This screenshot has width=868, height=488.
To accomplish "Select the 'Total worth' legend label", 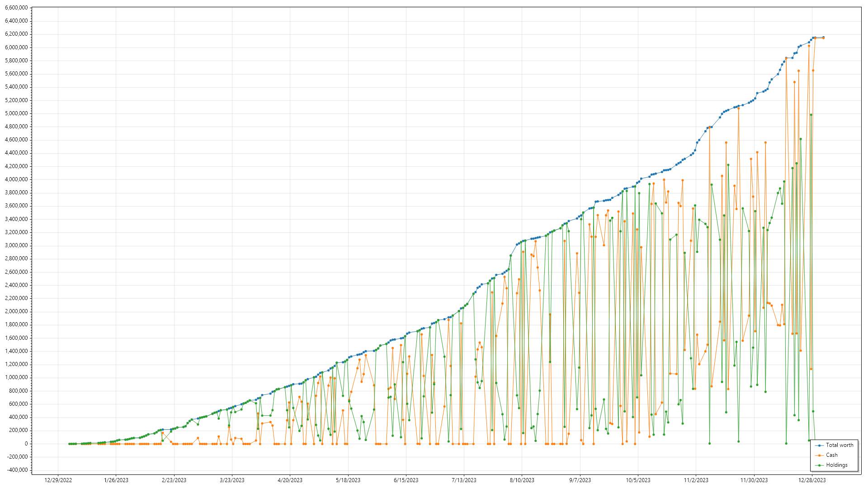I will coord(840,445).
